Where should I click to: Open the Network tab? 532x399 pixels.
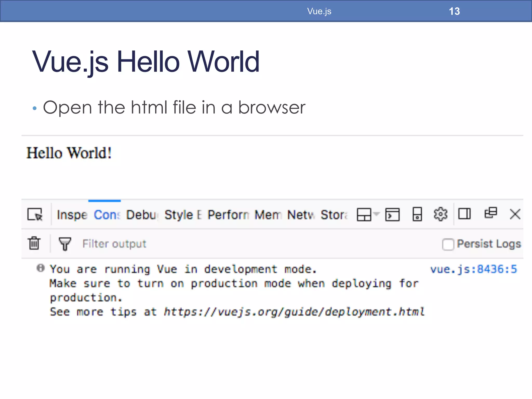tap(301, 215)
